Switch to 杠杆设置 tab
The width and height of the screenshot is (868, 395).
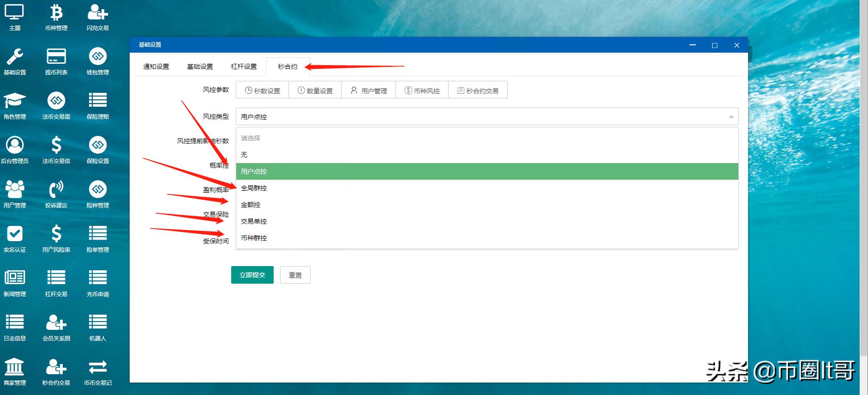tap(244, 67)
